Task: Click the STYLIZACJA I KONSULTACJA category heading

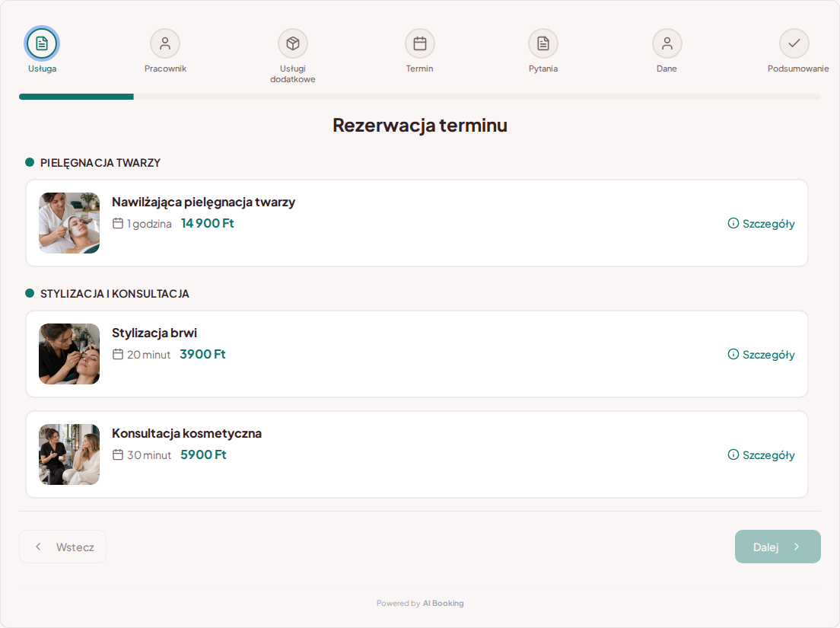Action: pos(115,294)
